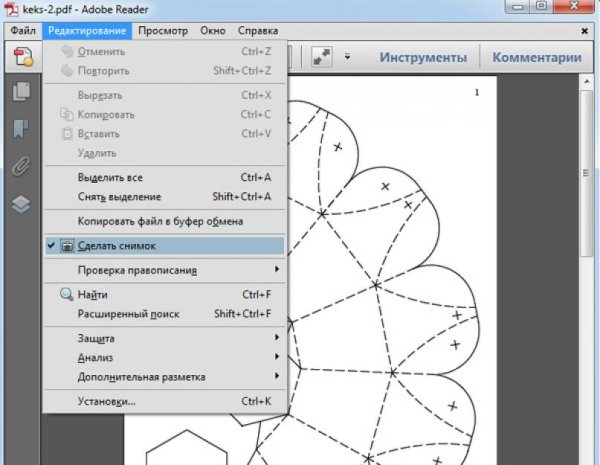This screenshot has width=600, height=465.
Task: Toggle the Сделать снимок checkmark
Action: coord(51,245)
